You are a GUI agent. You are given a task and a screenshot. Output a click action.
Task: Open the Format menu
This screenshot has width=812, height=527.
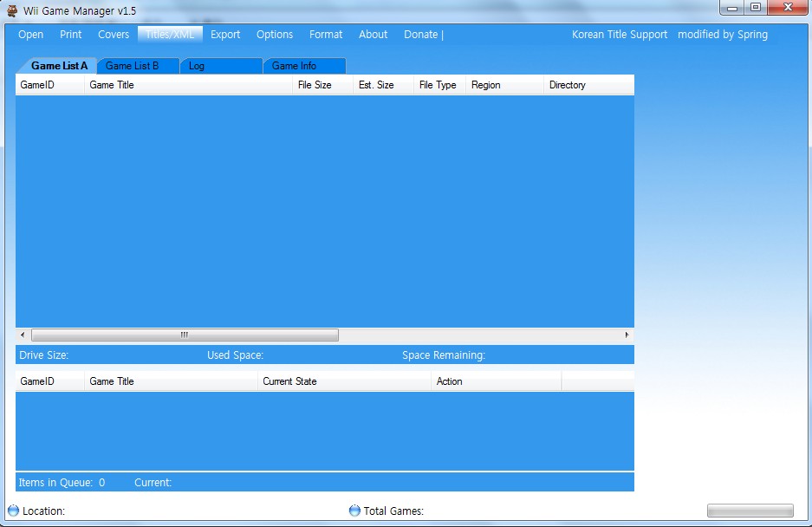[x=326, y=35]
